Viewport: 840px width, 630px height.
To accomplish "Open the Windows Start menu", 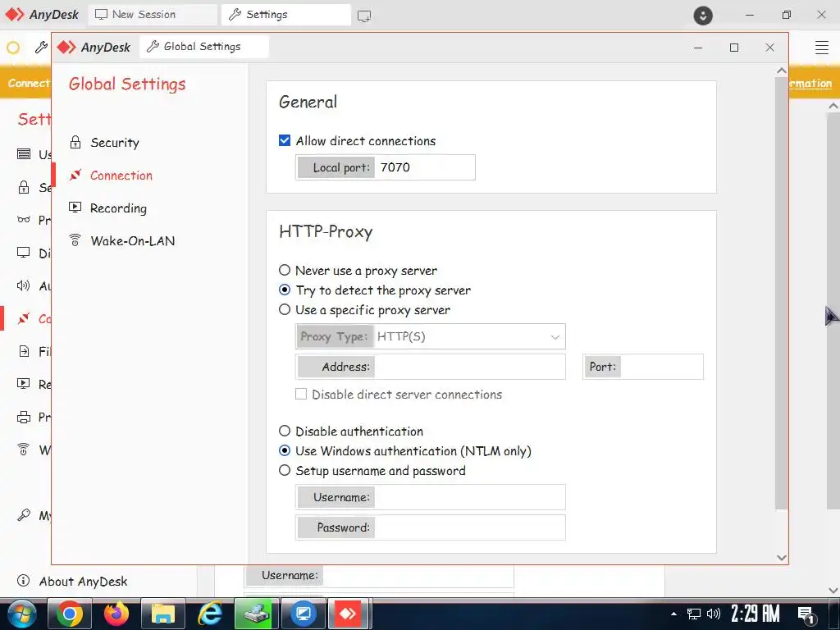I will click(21, 614).
